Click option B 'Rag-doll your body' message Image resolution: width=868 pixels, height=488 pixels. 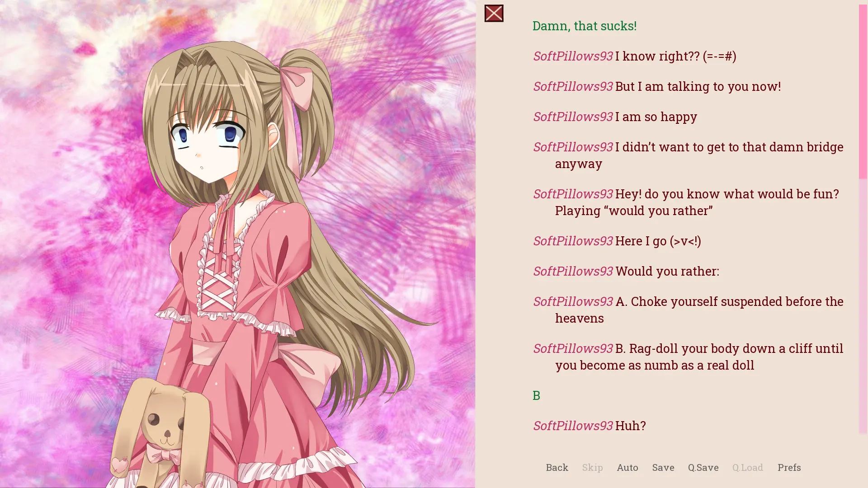pos(688,357)
